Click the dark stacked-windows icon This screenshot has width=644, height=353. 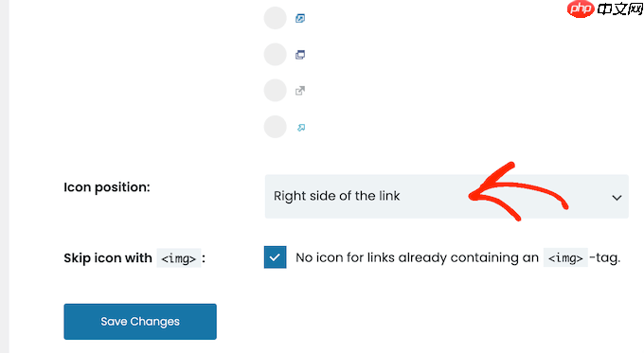(x=300, y=55)
